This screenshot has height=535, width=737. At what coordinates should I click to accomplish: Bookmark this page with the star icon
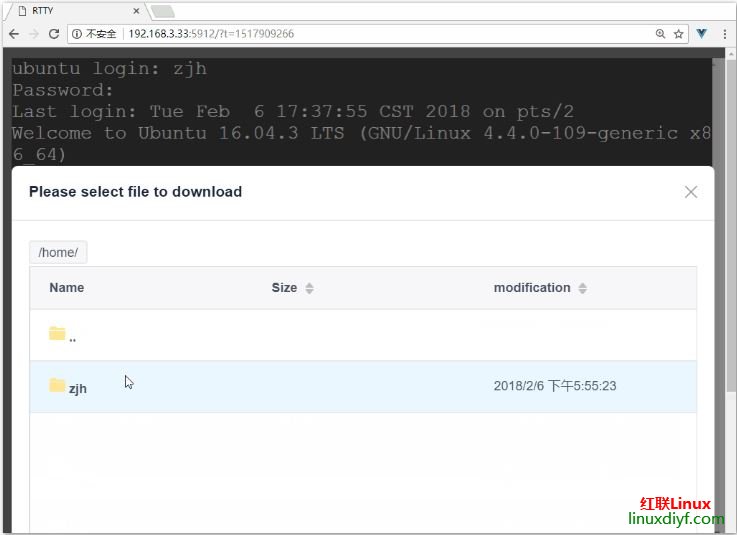(679, 33)
